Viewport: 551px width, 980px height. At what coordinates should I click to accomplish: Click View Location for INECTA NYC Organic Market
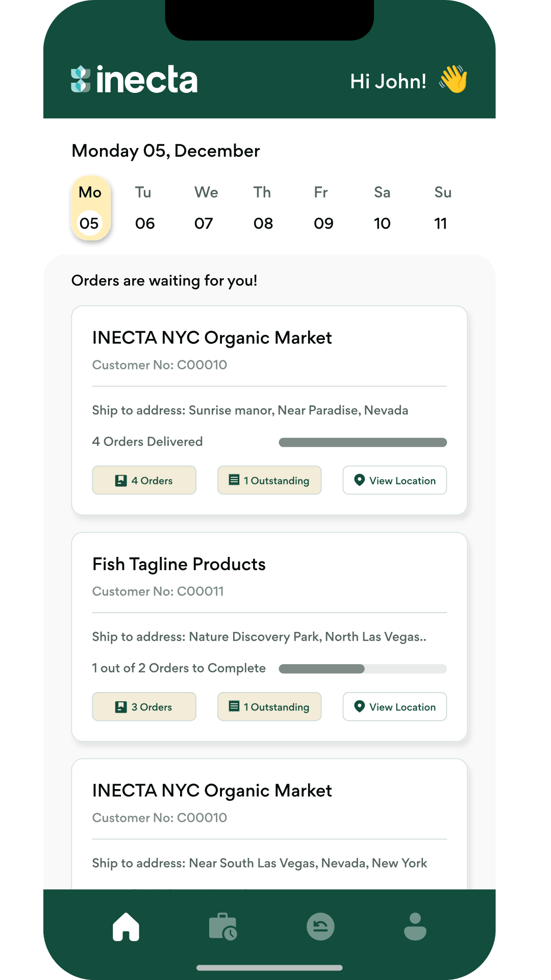[x=394, y=480]
